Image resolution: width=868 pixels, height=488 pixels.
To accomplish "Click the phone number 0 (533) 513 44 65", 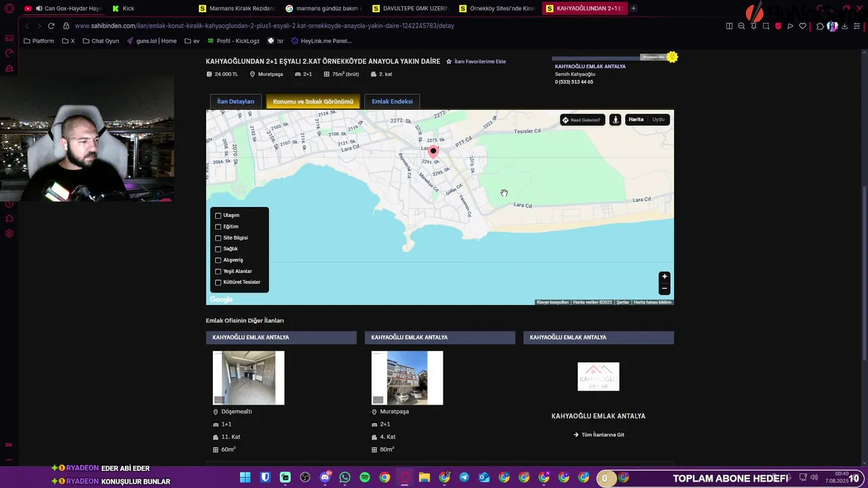I will 574,82.
